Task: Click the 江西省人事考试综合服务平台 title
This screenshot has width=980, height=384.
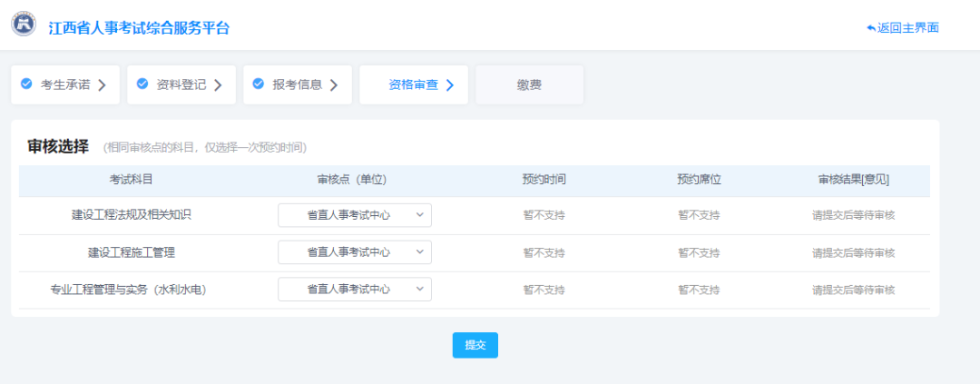Action: (x=140, y=28)
